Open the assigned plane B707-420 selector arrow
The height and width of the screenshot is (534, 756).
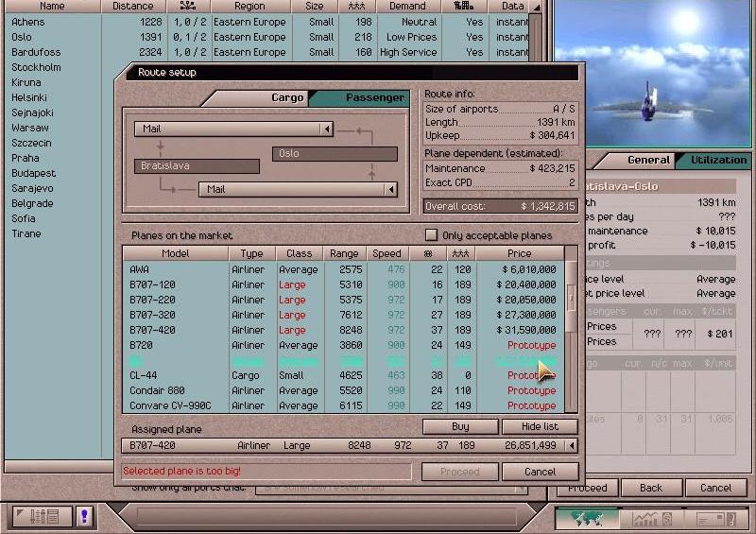(571, 445)
